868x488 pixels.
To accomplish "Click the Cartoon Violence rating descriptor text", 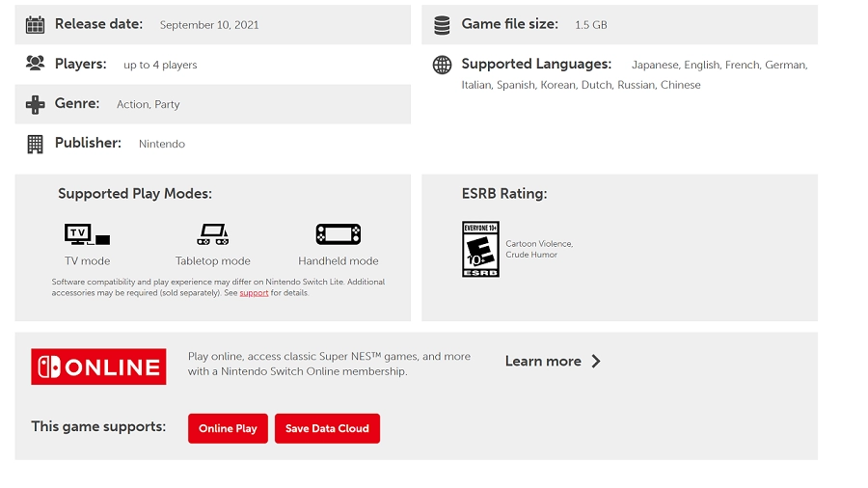I will click(x=539, y=244).
